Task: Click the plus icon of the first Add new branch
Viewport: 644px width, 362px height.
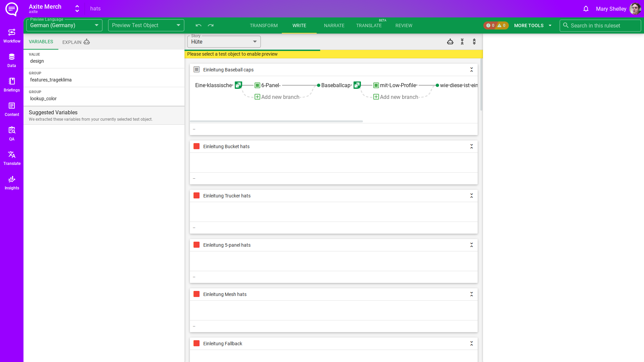Action: coord(257,97)
